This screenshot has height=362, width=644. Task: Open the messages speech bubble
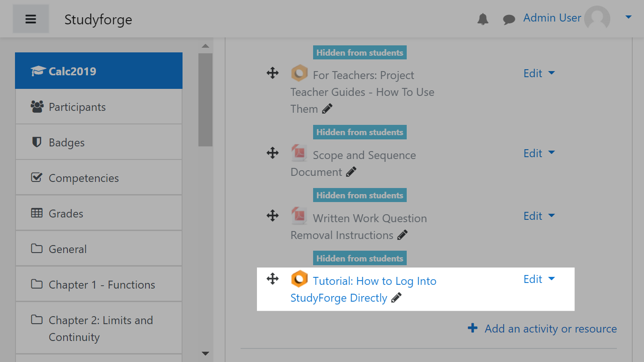[x=509, y=19]
